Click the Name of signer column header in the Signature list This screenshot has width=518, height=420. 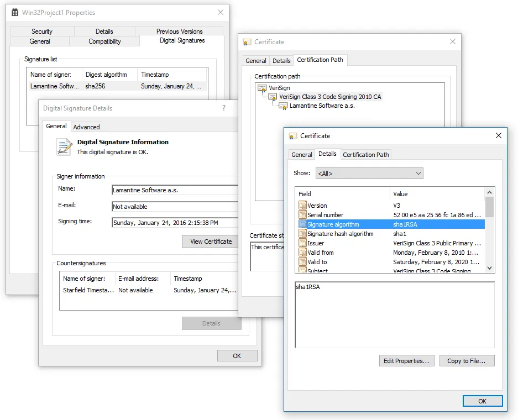click(x=55, y=75)
